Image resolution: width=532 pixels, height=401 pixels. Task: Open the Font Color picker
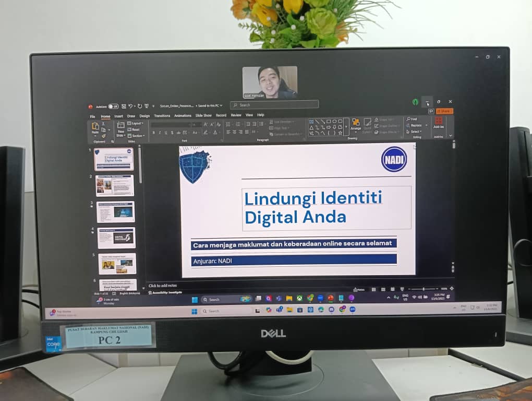[x=215, y=133]
